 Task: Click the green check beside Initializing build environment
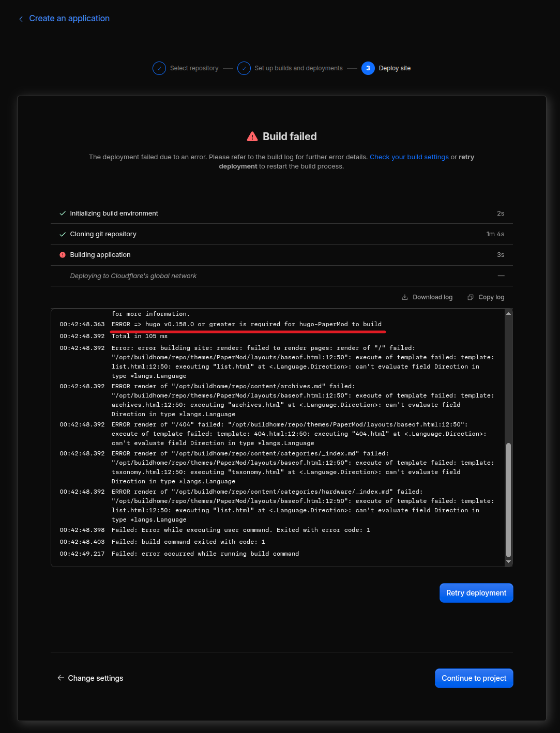tap(63, 213)
